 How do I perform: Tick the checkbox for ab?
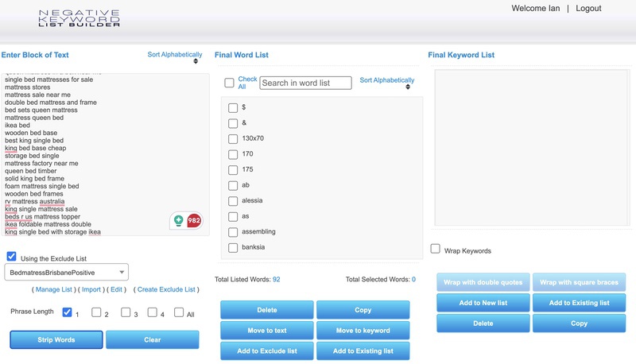click(233, 186)
